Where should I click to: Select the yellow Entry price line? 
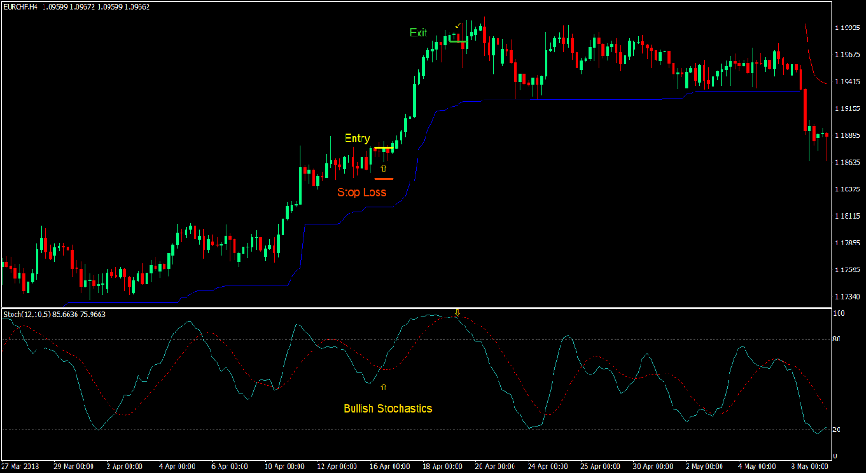click(x=384, y=148)
